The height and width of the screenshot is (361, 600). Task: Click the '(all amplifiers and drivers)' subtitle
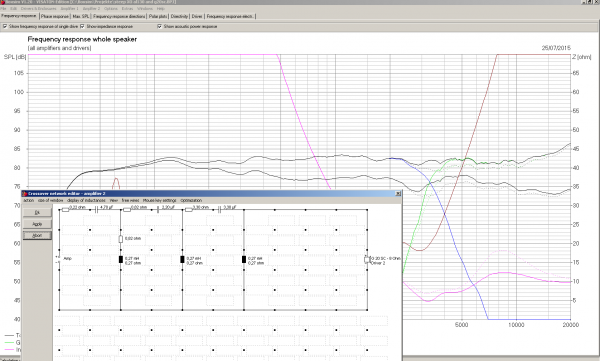tap(59, 48)
